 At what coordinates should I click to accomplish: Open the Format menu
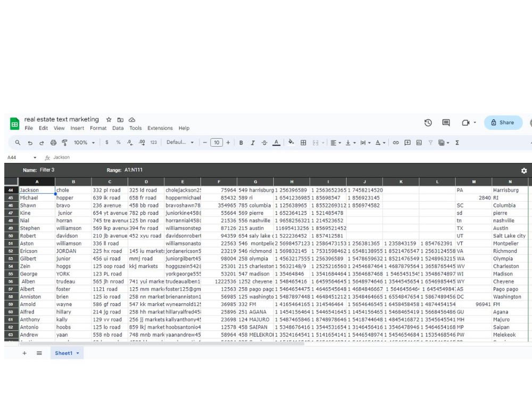tap(98, 128)
